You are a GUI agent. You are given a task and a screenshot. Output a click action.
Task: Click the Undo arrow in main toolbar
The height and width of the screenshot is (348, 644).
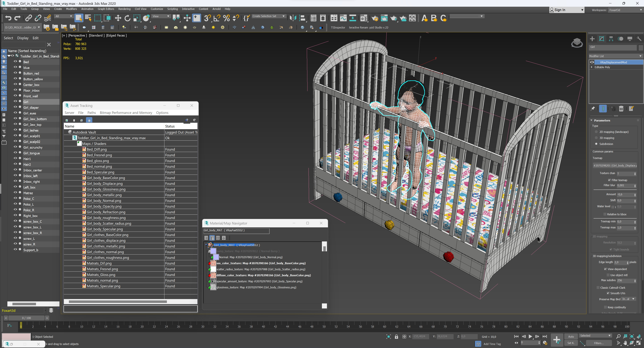[8, 18]
